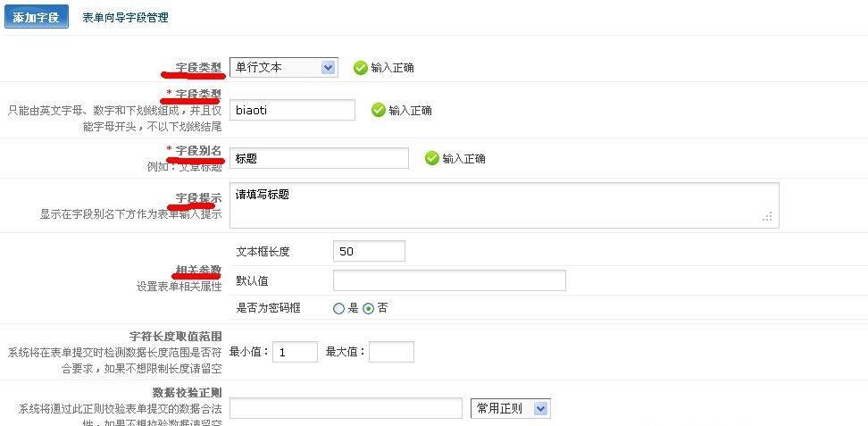Viewport: 868px width, 426px height.
Task: Click green checkmark beside 标题 alias field
Action: (432, 158)
